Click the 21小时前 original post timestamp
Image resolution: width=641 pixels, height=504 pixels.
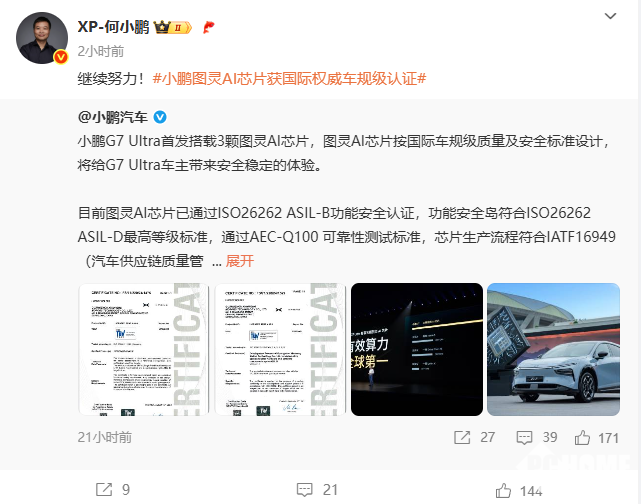105,437
